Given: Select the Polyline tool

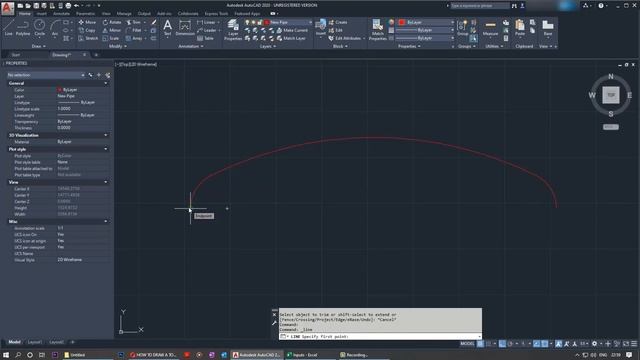Looking at the screenshot, I should 23,27.
